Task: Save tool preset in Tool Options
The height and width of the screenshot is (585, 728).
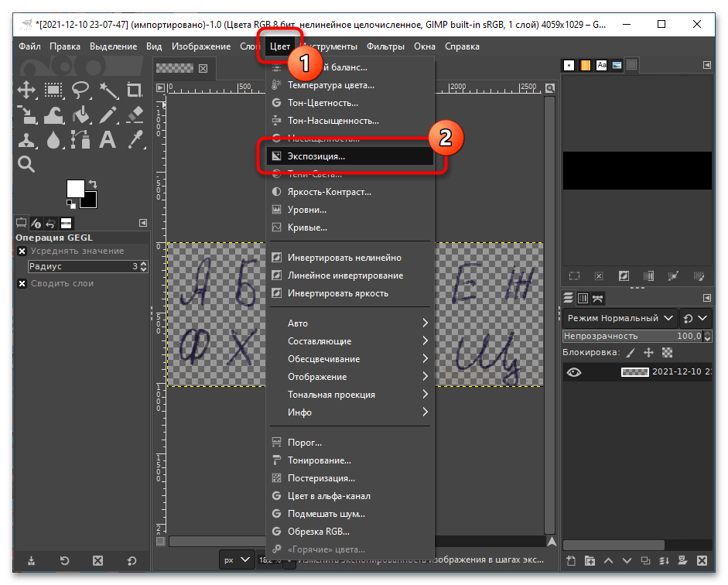Action: tap(31, 561)
